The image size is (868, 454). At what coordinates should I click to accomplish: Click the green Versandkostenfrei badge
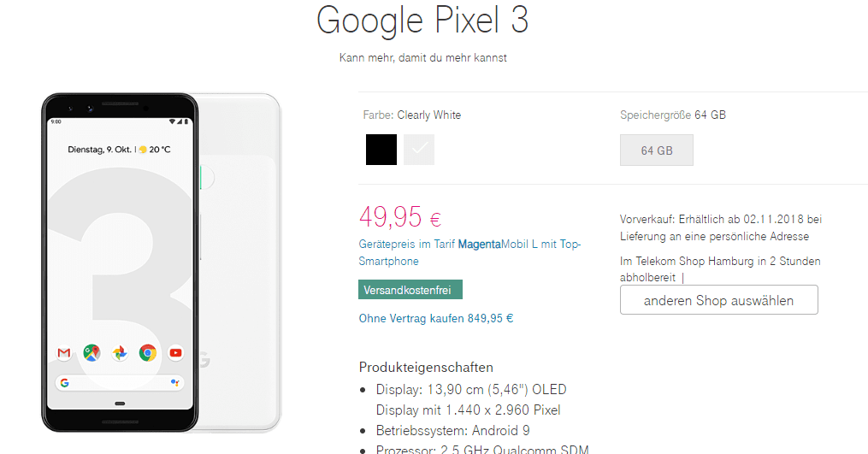coord(410,290)
